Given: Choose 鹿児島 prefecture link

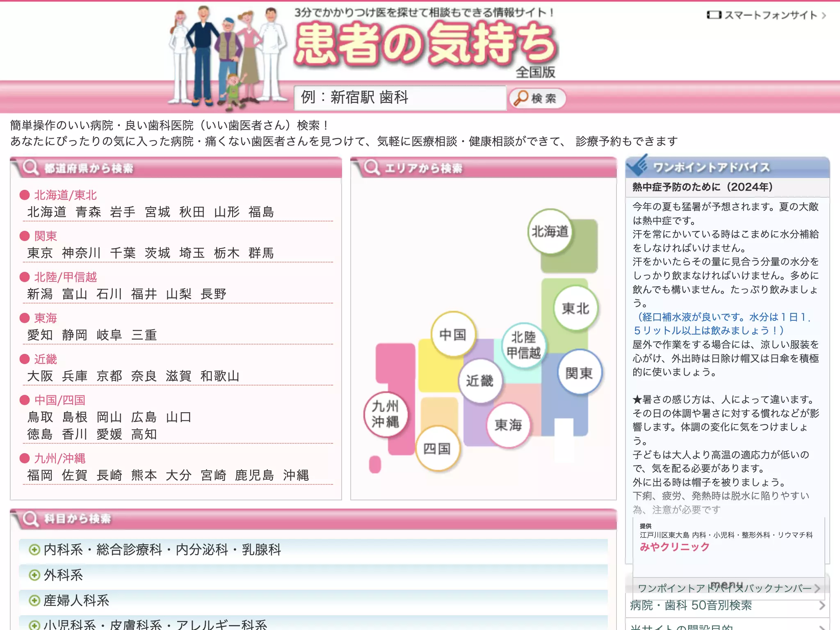Looking at the screenshot, I should point(254,475).
